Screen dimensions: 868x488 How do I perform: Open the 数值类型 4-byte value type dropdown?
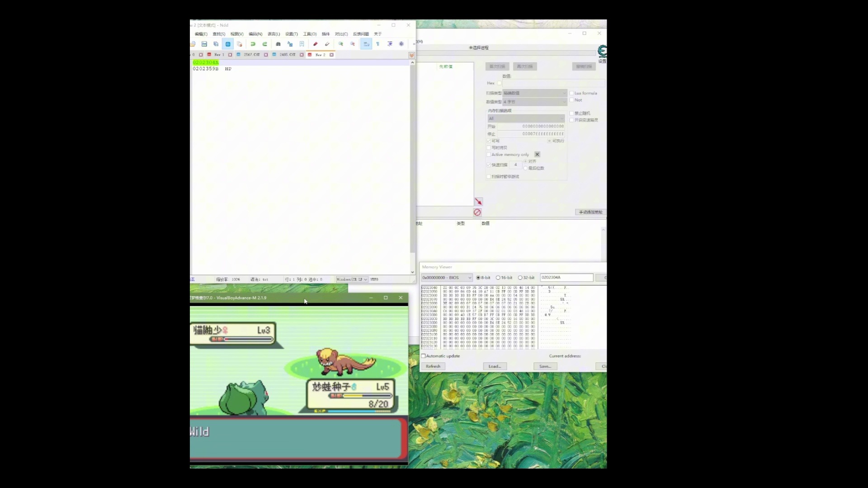point(535,102)
